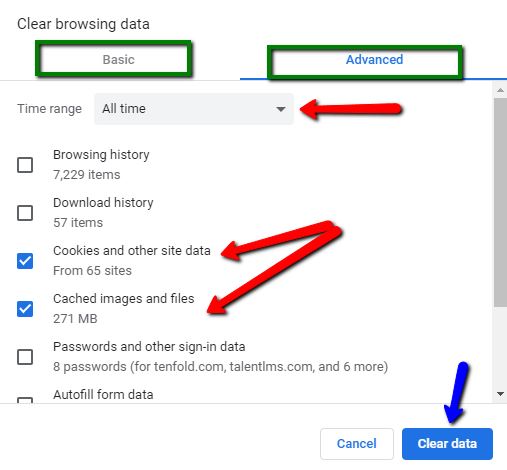Screen dimensions: 507x470
Task: Click the Clear data button
Action: click(x=447, y=444)
